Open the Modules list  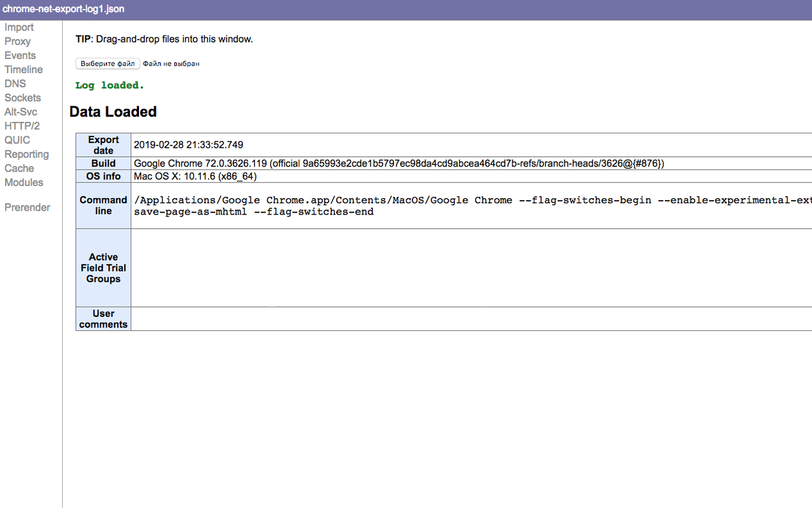pos(23,182)
